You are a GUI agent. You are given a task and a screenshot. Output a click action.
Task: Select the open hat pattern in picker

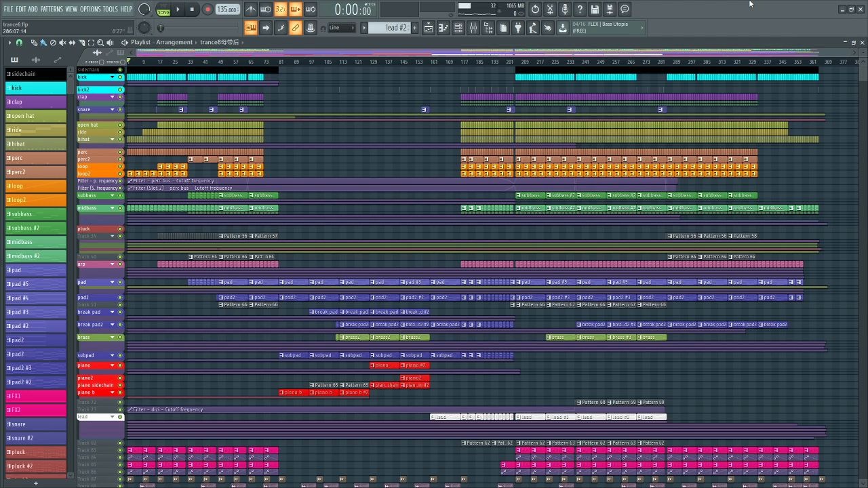pyautogui.click(x=36, y=116)
